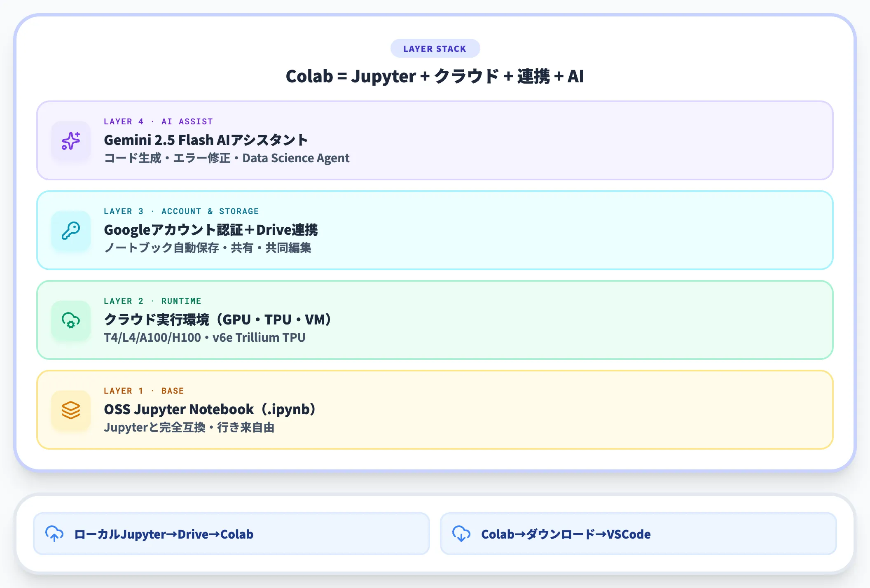Click the stacked layers base icon
870x588 pixels.
pyautogui.click(x=71, y=410)
